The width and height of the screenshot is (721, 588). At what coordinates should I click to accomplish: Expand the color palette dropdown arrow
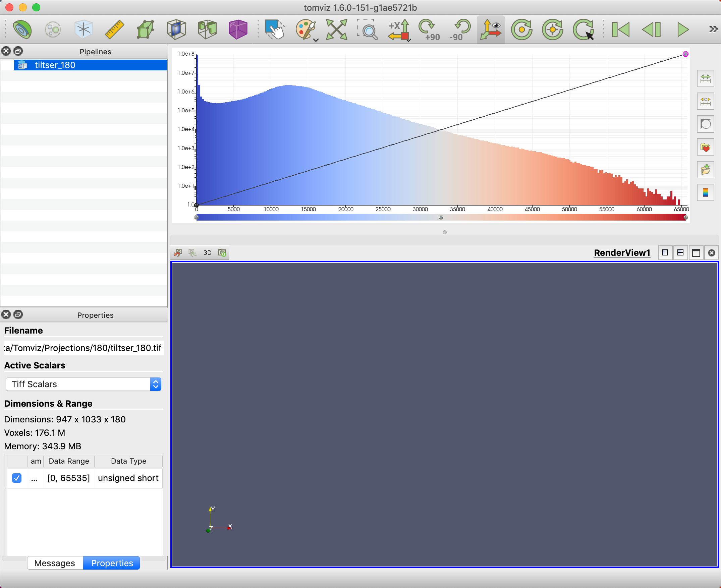tap(316, 40)
